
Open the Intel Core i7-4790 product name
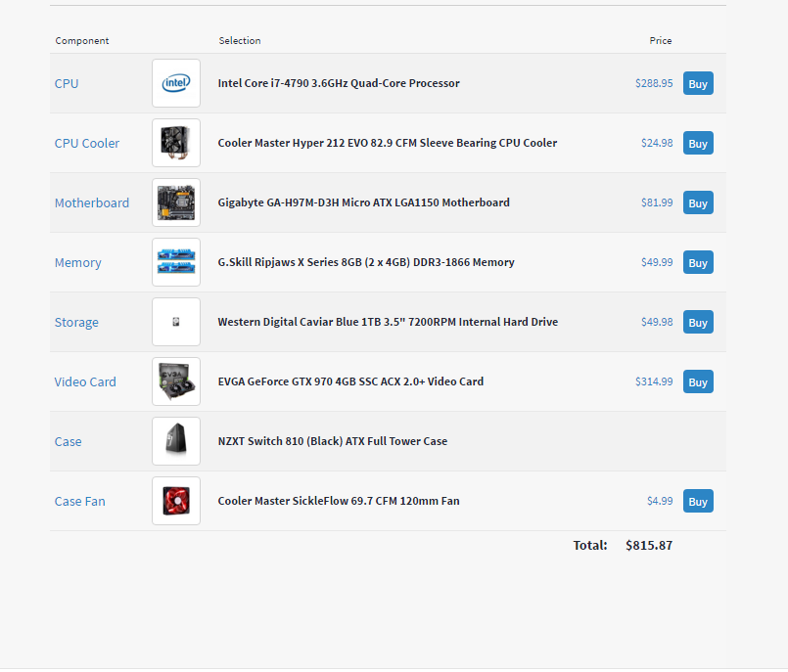click(x=339, y=83)
